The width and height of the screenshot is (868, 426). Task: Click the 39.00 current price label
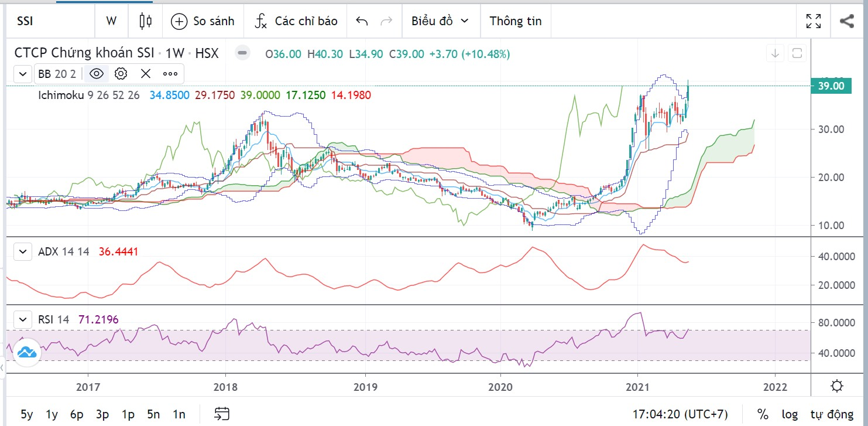coord(831,86)
